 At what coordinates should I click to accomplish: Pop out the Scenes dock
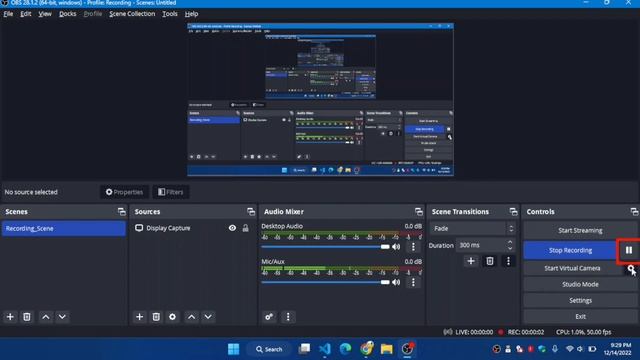click(x=122, y=211)
